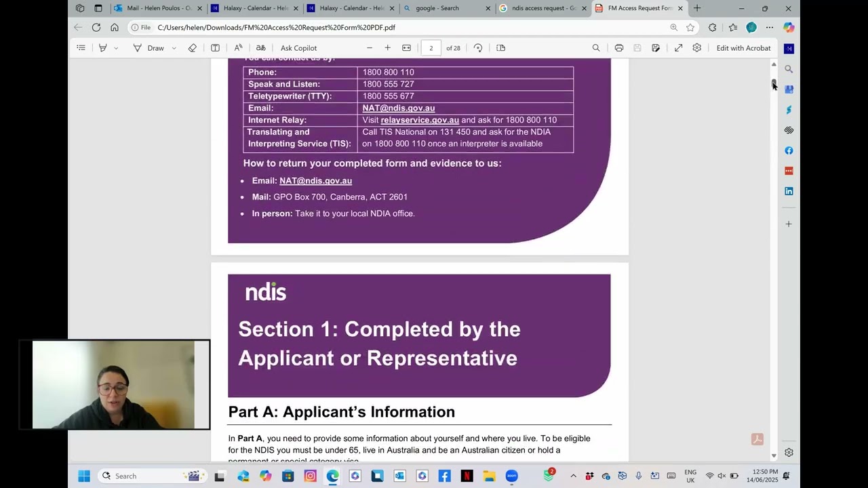Open Find in the PDF toolbar

[596, 48]
